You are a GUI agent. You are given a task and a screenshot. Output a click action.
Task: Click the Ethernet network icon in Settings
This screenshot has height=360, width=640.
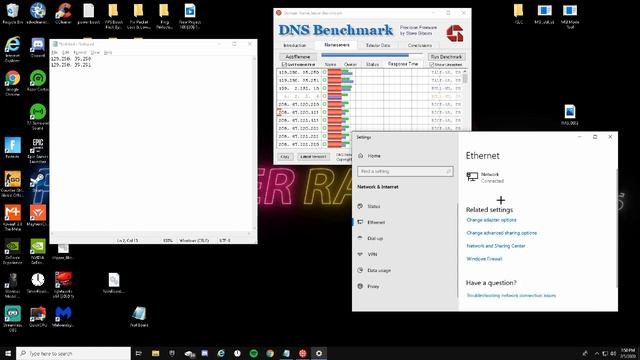[x=472, y=177]
